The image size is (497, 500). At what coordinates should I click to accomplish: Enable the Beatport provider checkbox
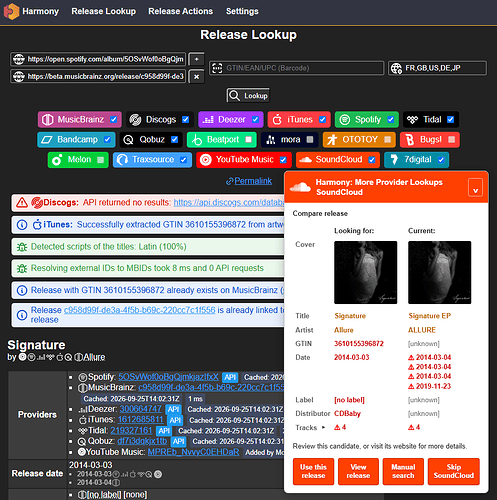(248, 139)
